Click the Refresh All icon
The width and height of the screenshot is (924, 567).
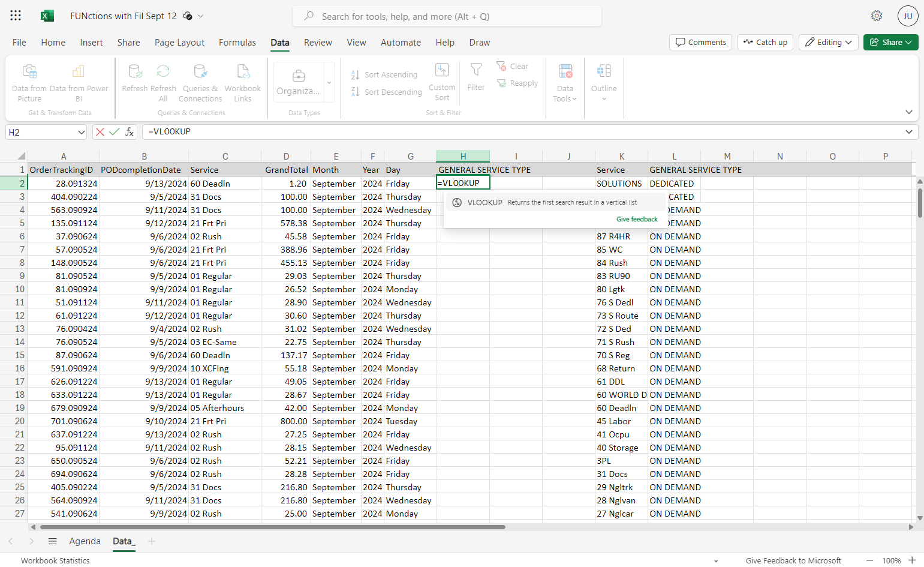tap(163, 83)
